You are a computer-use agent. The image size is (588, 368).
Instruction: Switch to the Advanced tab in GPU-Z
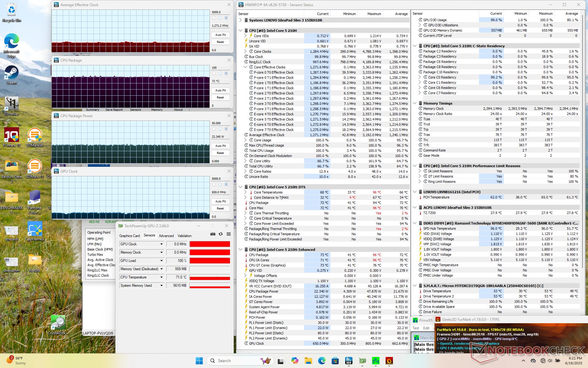tap(166, 236)
